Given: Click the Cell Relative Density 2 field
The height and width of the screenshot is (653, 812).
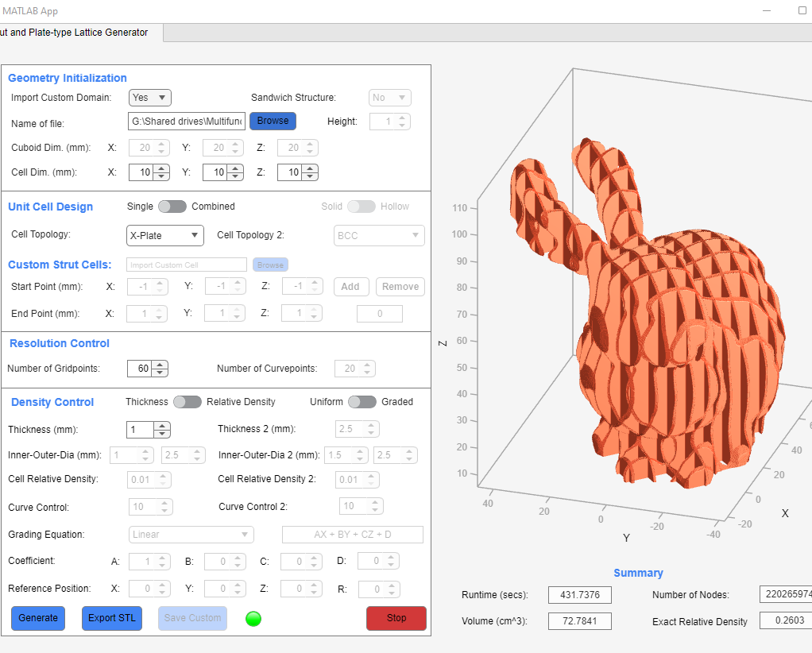Looking at the screenshot, I should 358,480.
